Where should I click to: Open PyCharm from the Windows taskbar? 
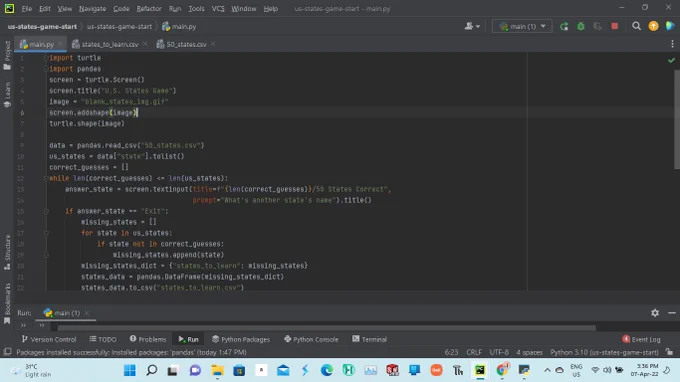tap(480, 370)
